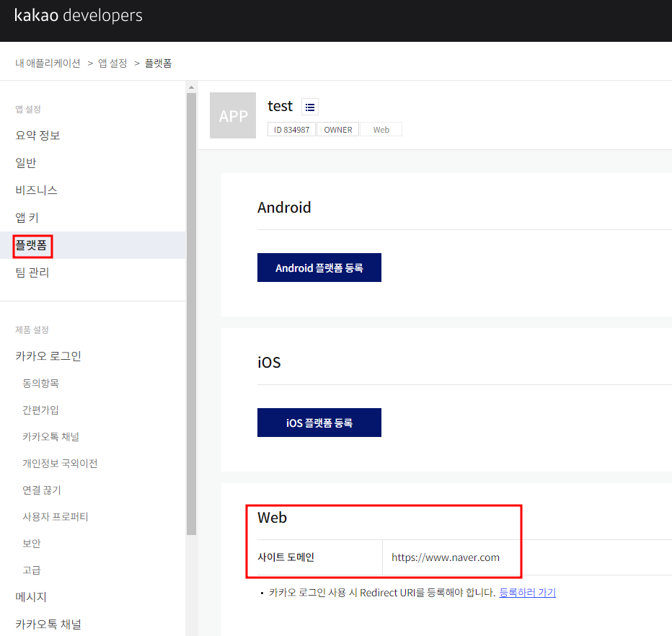672x636 pixels.
Task: Open 사용자 프로퍼티 submenu item
Action: click(56, 517)
